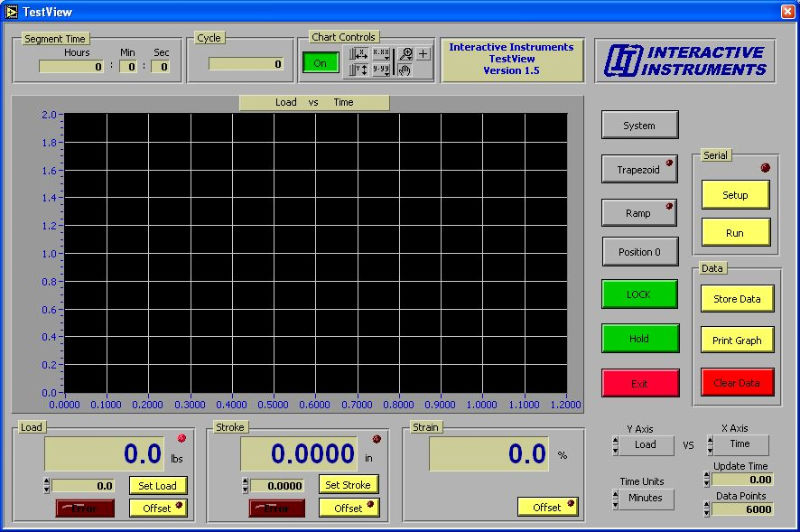Open the Trapezoid waveform settings
Screen dimensions: 800x532
coord(639,169)
